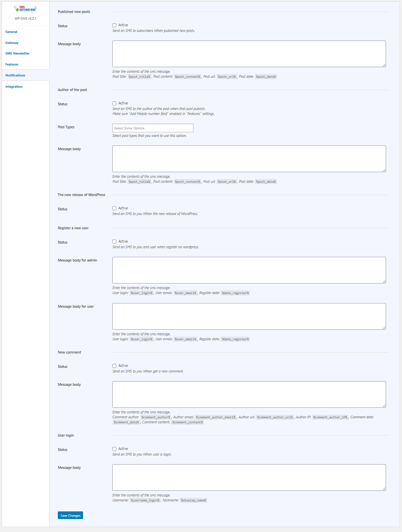
Task: Click the Save Changes button
Action: (70, 515)
